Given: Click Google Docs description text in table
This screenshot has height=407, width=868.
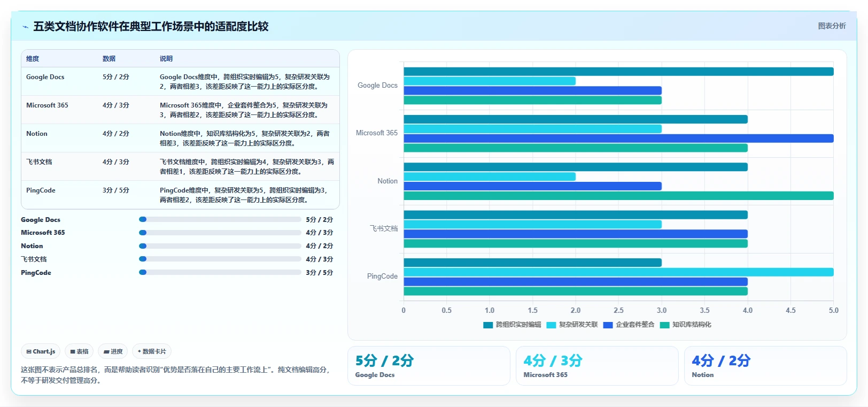Looking at the screenshot, I should (245, 82).
